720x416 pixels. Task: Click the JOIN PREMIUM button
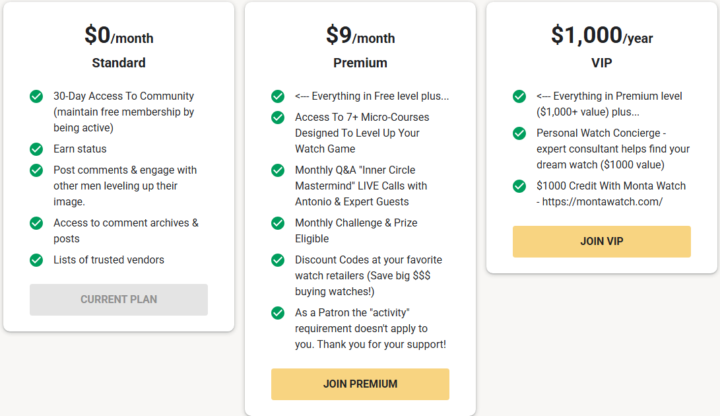coord(360,384)
